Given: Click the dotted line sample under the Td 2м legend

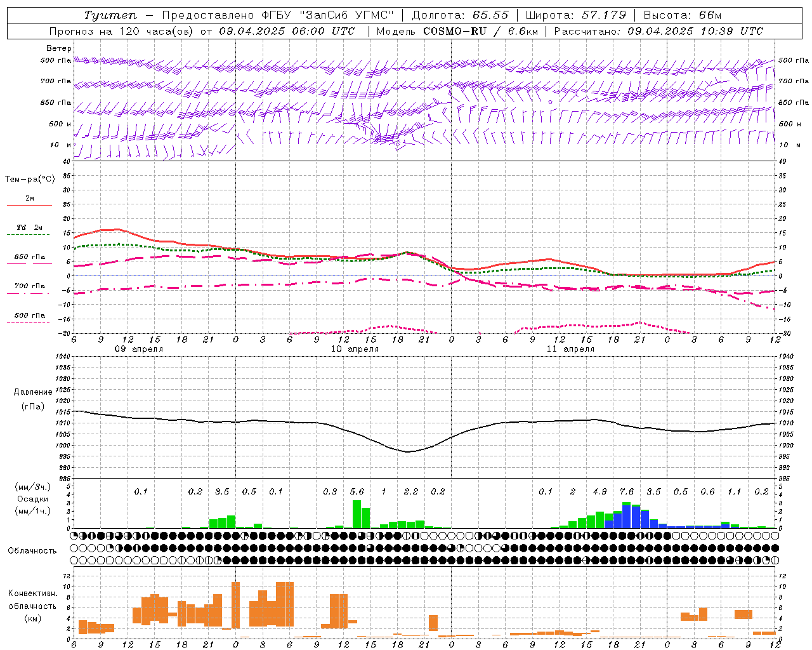Looking at the screenshot, I should 28,235.
